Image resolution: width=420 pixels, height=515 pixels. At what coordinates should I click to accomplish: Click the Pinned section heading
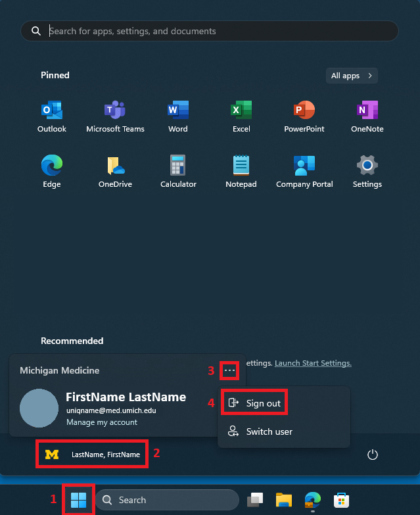(x=55, y=75)
